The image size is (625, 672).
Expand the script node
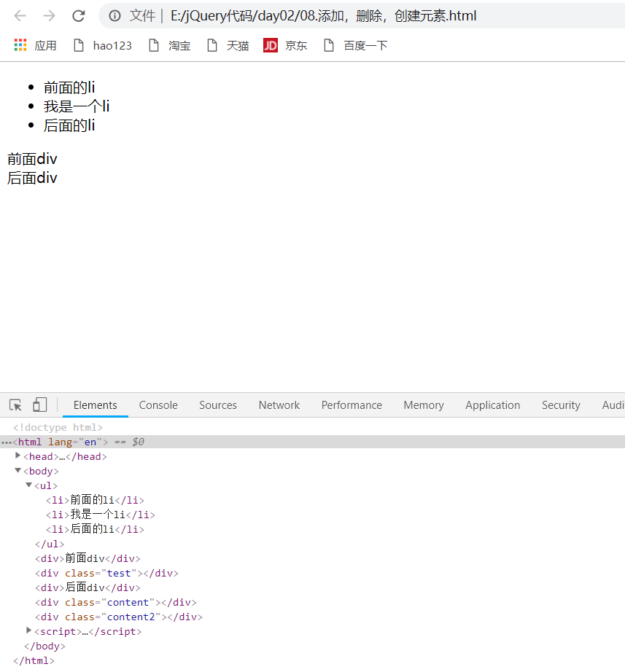(x=28, y=630)
